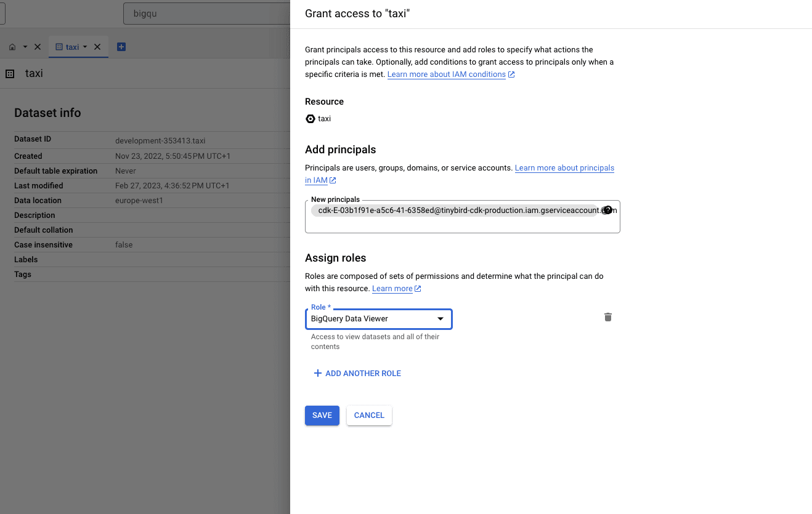
Task: Click the help icon in New principals
Action: point(607,210)
